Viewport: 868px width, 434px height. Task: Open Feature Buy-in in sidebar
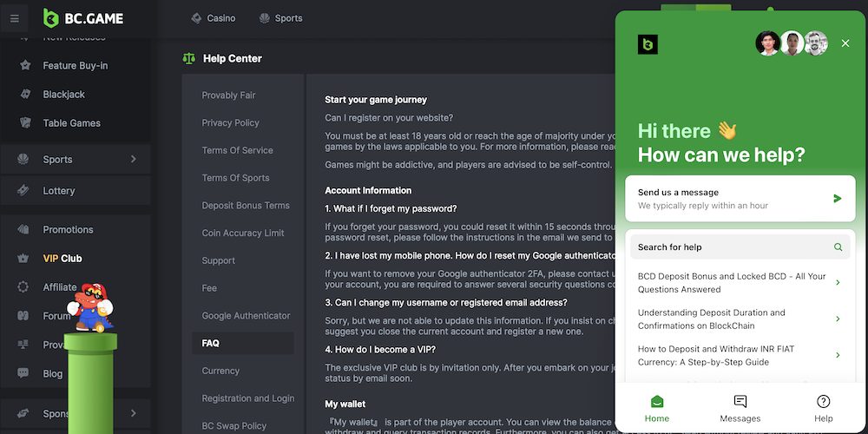click(x=76, y=65)
